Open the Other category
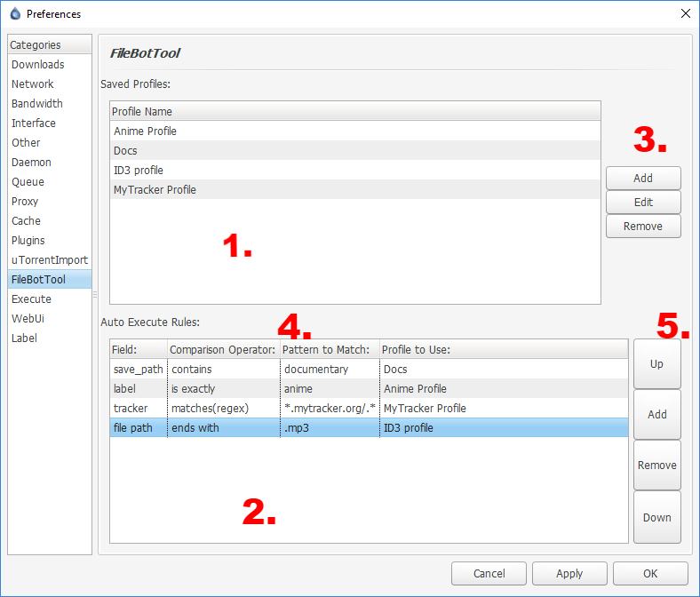 pos(50,143)
